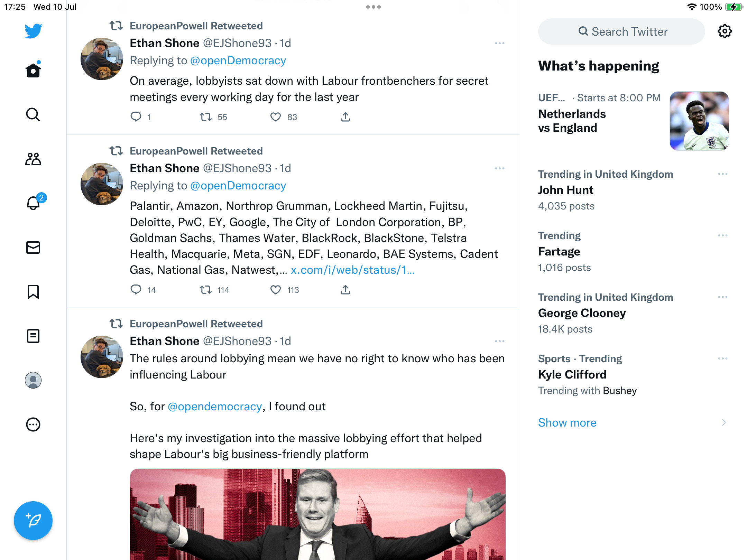Open the Bookmarks icon in sidebar
The width and height of the screenshot is (747, 560).
click(33, 292)
